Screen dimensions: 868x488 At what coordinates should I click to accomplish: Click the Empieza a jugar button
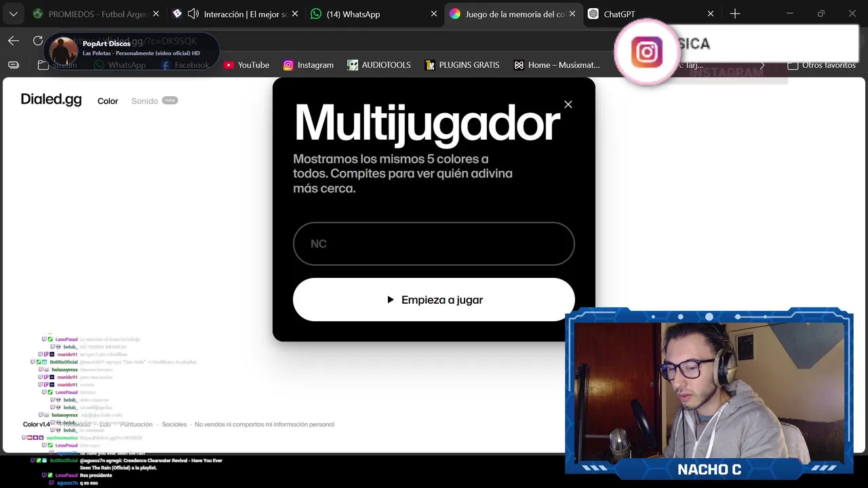[x=434, y=300]
